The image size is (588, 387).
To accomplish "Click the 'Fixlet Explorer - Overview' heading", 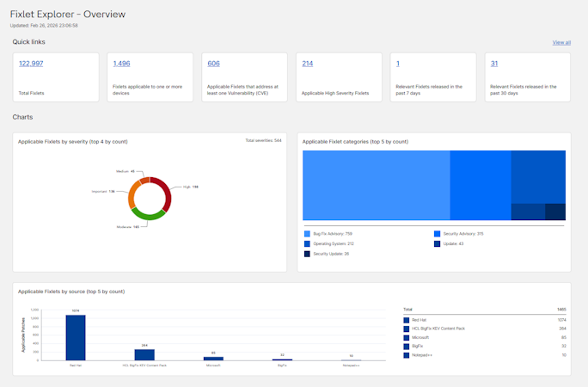I will [68, 15].
